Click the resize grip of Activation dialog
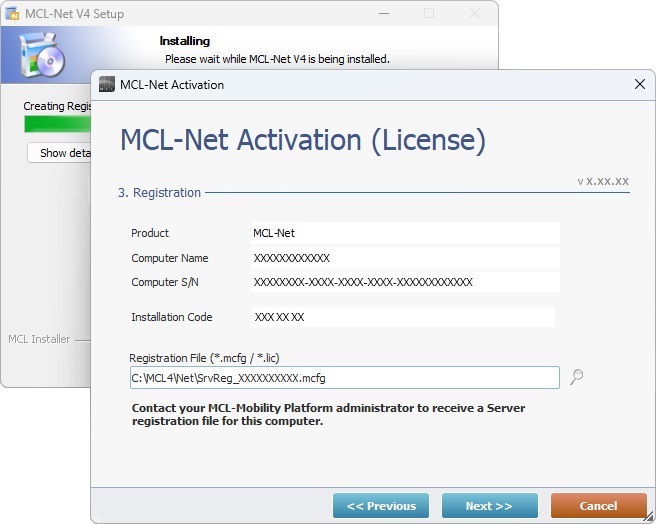The image size is (656, 524). click(x=648, y=516)
